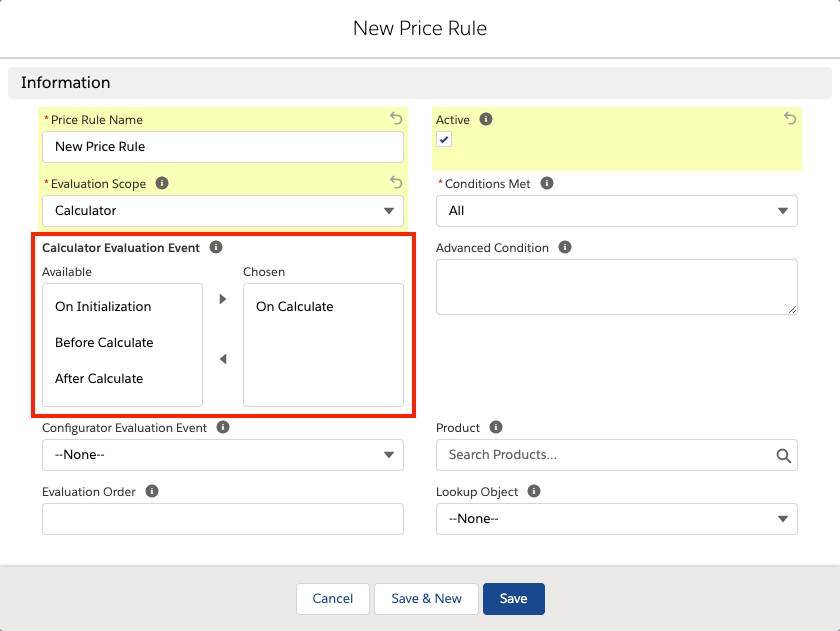Show info tooltip for Lookup Object

534,491
